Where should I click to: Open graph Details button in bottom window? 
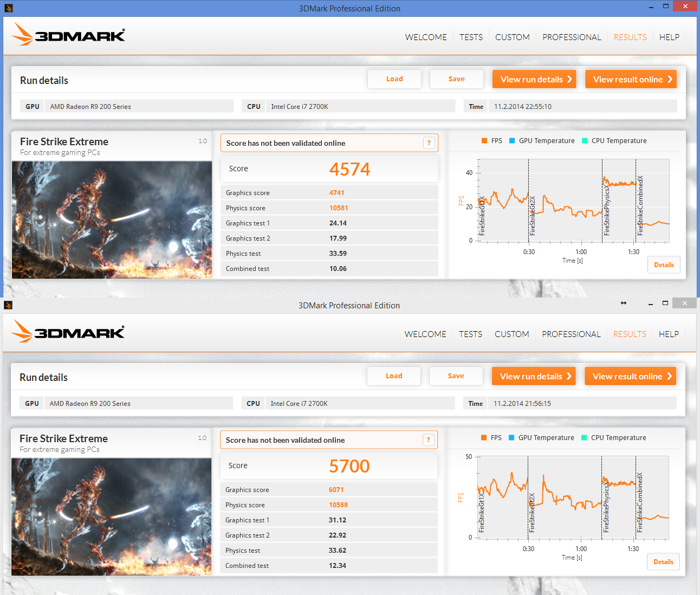[x=663, y=562]
